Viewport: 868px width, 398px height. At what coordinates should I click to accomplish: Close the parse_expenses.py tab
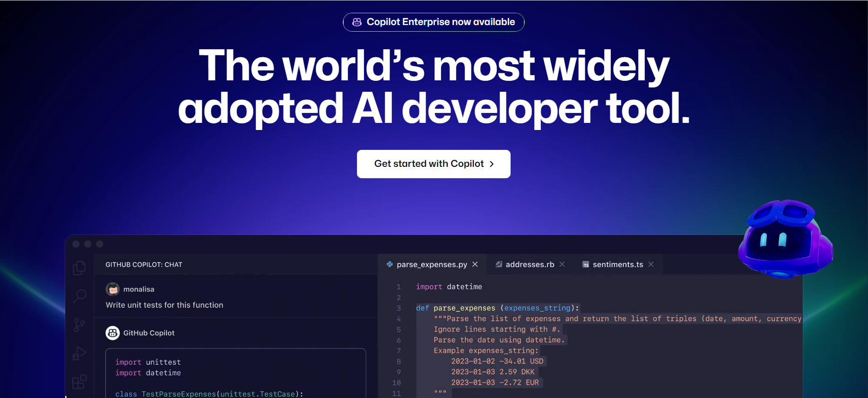(x=475, y=264)
